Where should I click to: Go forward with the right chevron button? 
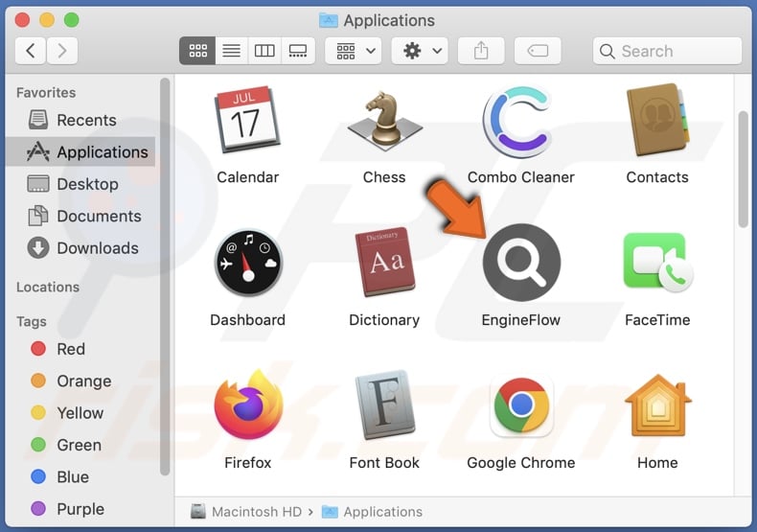click(x=61, y=51)
